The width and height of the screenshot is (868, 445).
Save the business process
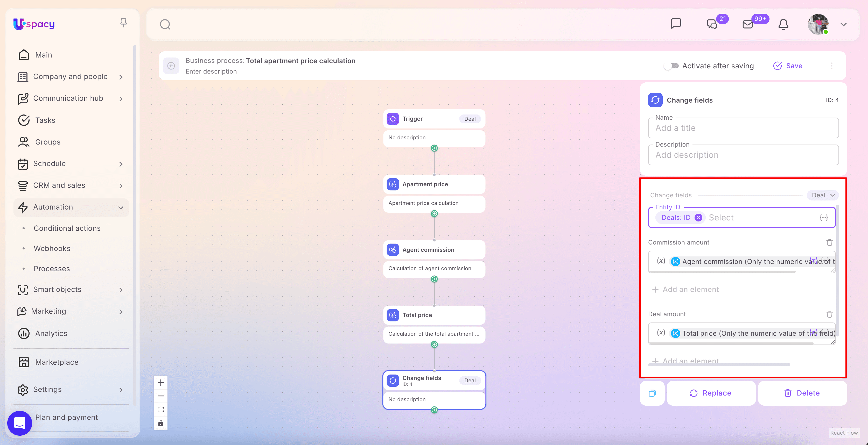788,66
